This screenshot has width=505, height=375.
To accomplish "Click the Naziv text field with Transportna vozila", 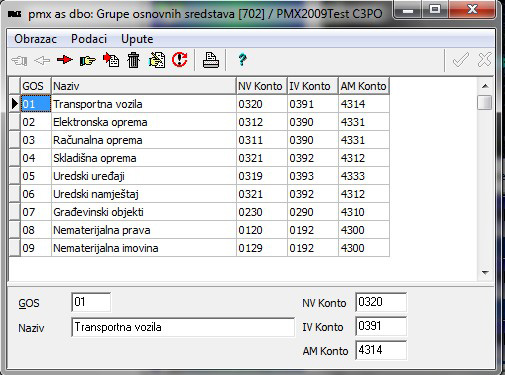I will 183,327.
